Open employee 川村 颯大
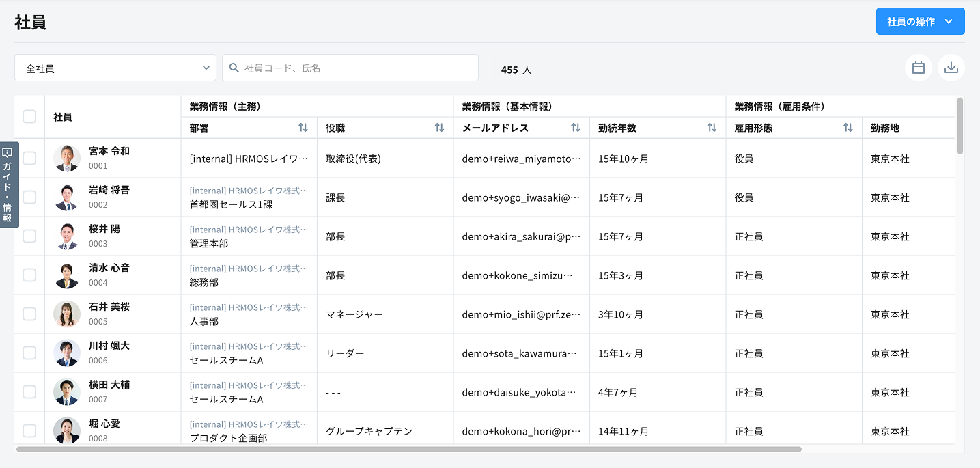 click(109, 346)
